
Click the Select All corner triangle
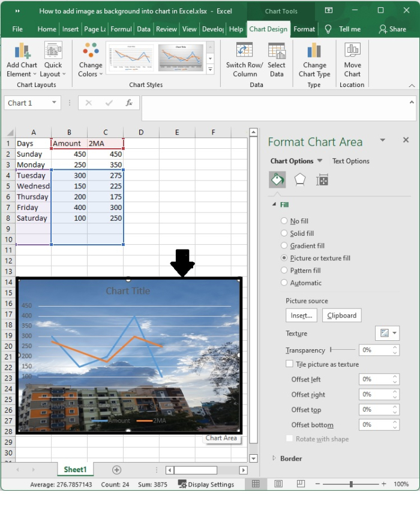(10, 132)
